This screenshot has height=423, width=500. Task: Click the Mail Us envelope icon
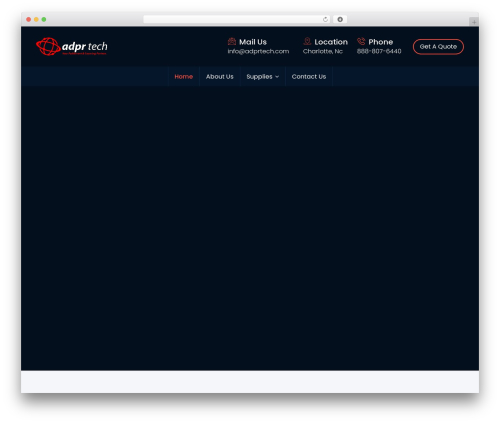click(232, 42)
